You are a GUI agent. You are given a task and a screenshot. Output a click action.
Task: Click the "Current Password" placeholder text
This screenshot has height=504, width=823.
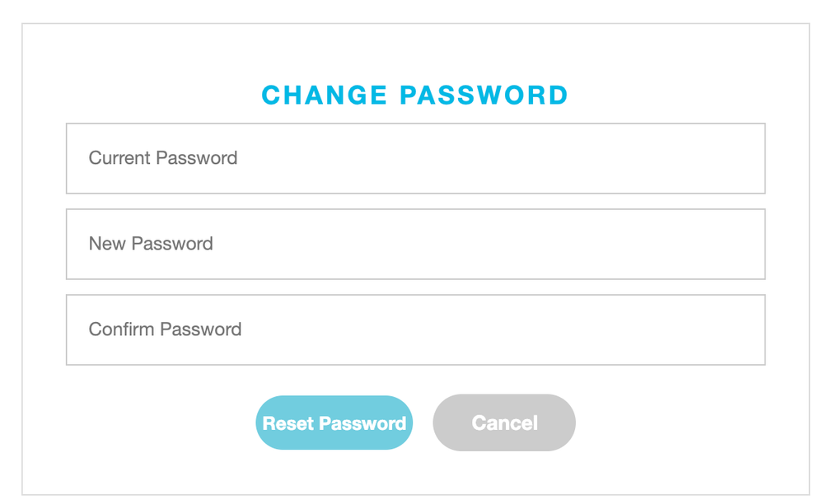tap(163, 158)
